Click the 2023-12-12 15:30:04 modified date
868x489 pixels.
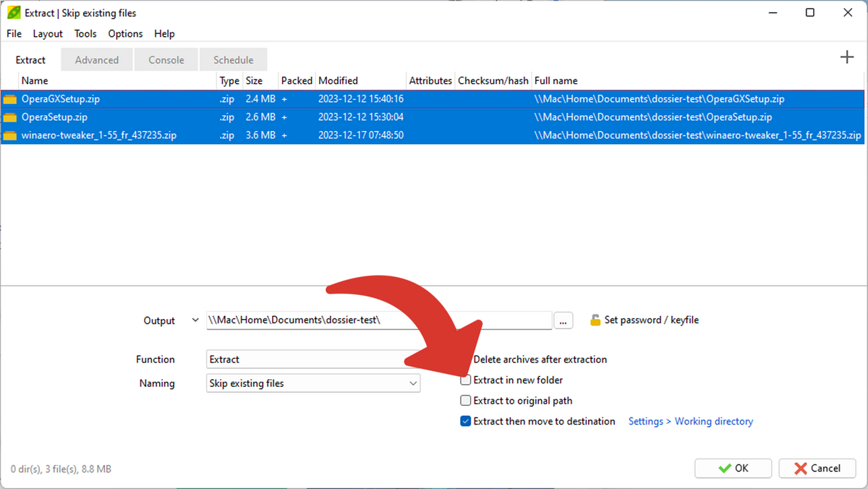(x=361, y=117)
